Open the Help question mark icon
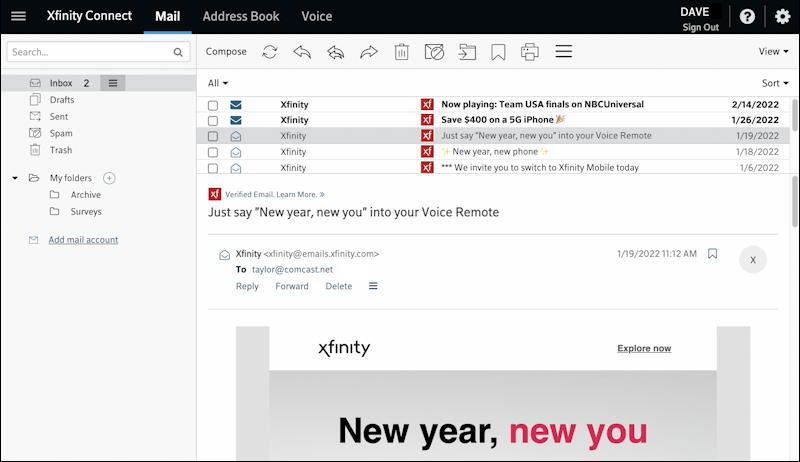Screen dimensions: 800x462 coord(747,17)
